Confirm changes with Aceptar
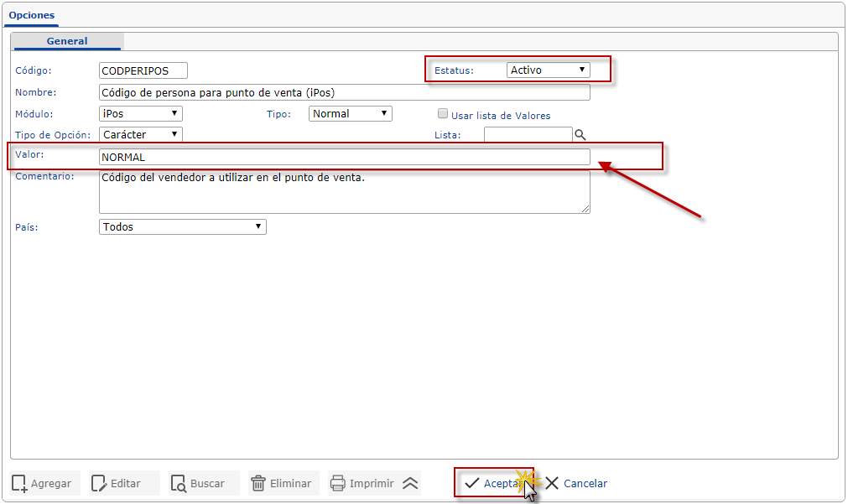The image size is (848, 504). tap(494, 483)
